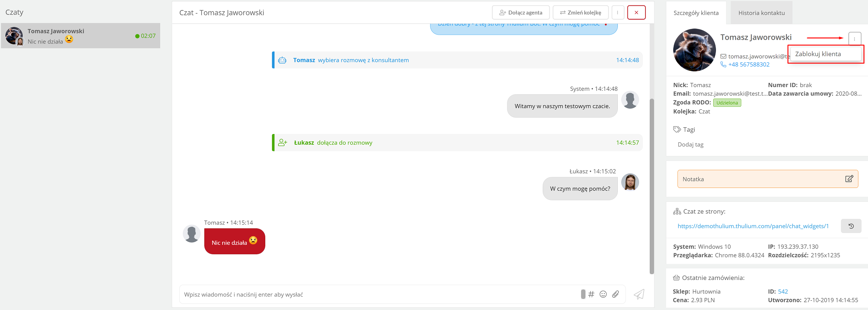Open the three-dots menu next to the customer name

[855, 39]
